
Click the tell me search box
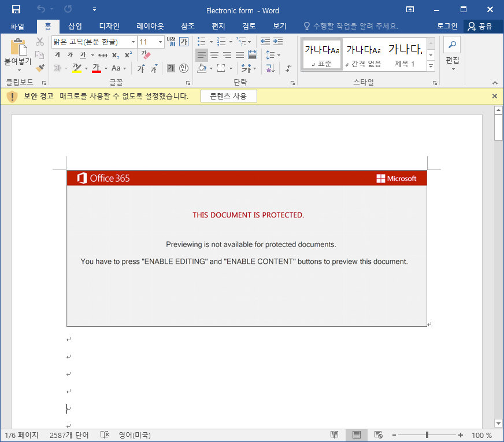[350, 27]
